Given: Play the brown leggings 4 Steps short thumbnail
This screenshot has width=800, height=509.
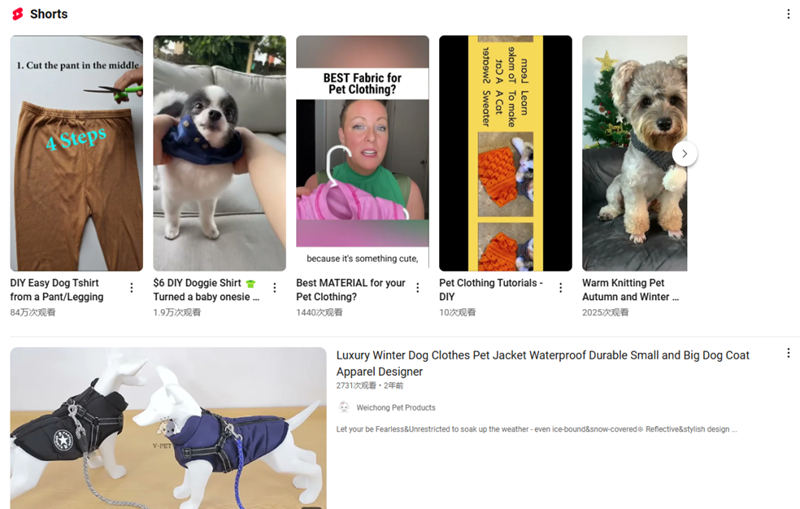Looking at the screenshot, I should point(77,153).
